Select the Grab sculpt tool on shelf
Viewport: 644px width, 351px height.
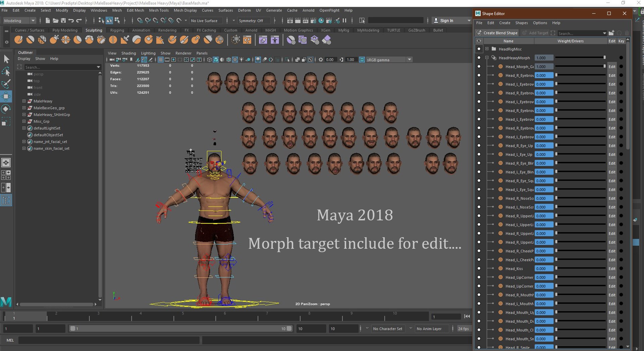pos(54,40)
